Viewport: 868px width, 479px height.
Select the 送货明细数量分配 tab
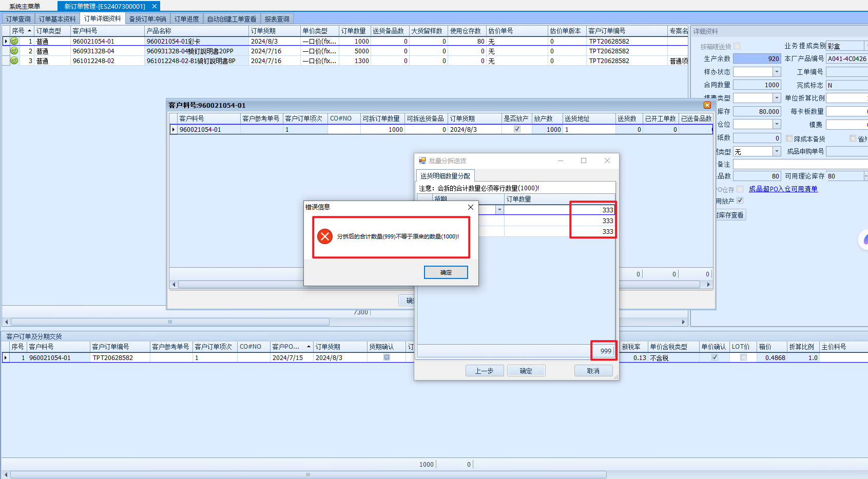click(x=445, y=176)
